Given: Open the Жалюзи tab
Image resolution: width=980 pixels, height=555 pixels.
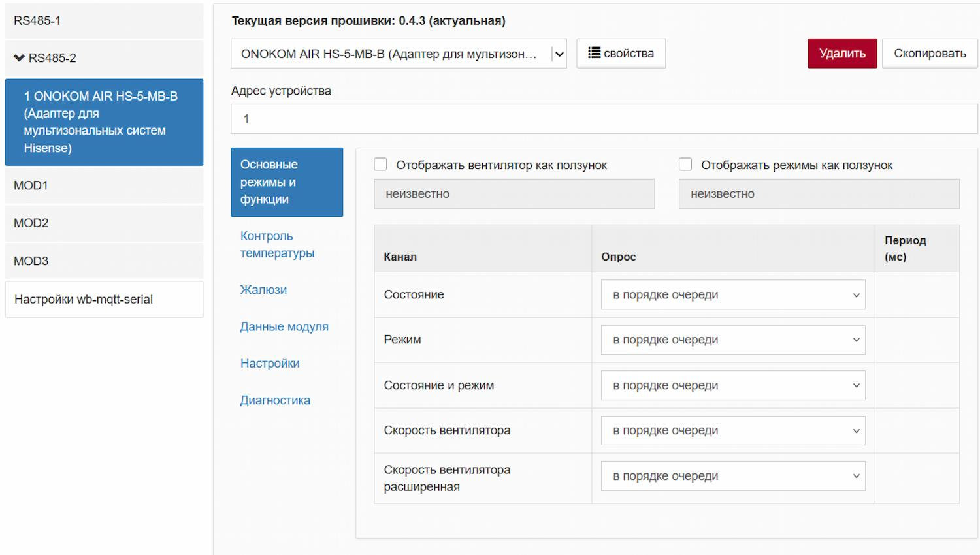Looking at the screenshot, I should [x=263, y=290].
